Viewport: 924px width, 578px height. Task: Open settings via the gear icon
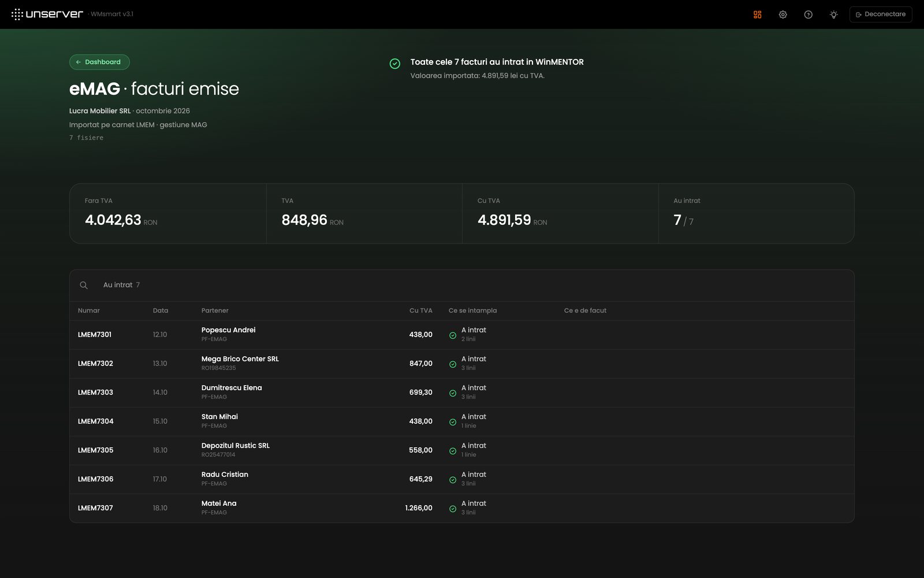783,14
